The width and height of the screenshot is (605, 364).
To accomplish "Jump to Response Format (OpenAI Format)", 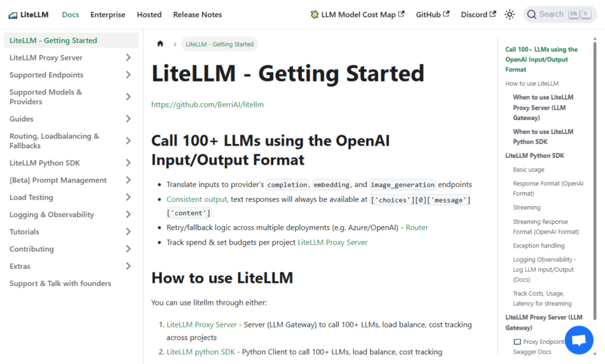I will coord(548,188).
